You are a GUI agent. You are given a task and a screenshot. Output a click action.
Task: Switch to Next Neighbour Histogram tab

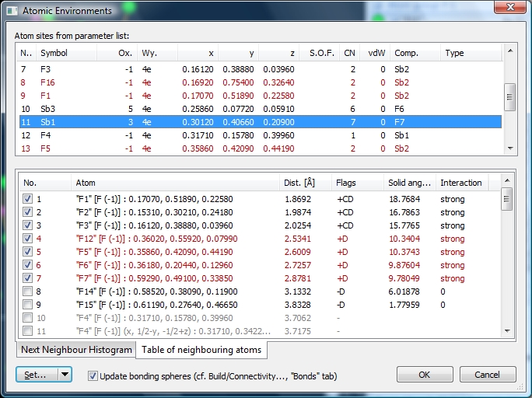pos(76,350)
